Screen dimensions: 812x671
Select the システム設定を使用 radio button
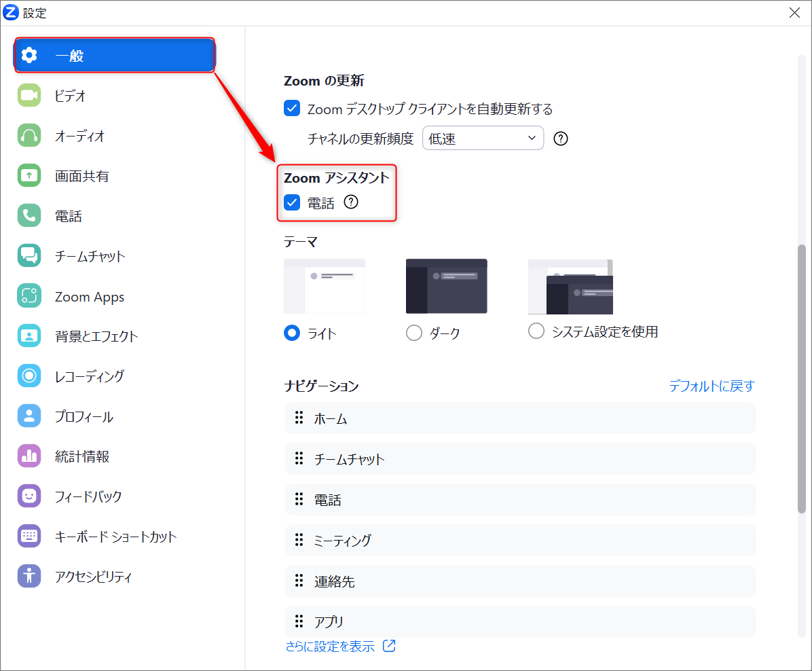536,331
